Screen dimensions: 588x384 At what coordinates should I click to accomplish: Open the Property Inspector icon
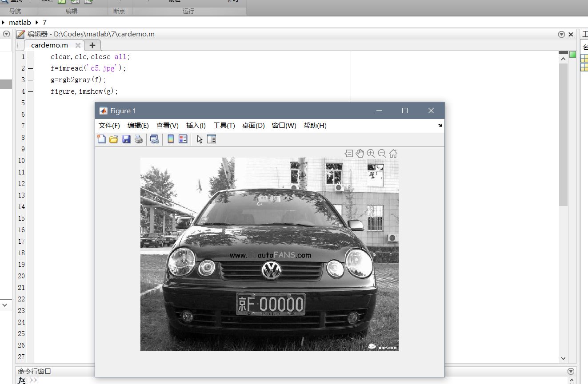pos(212,139)
